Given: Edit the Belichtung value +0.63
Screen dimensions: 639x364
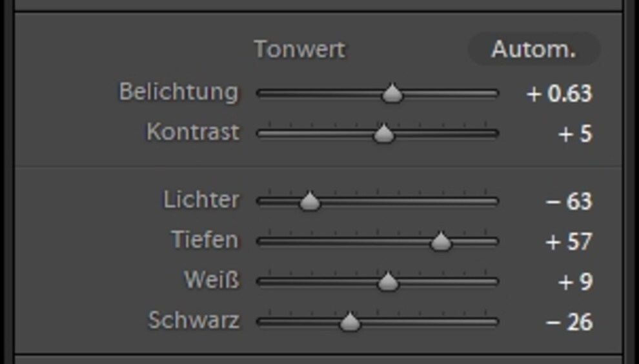Looking at the screenshot, I should coord(559,94).
